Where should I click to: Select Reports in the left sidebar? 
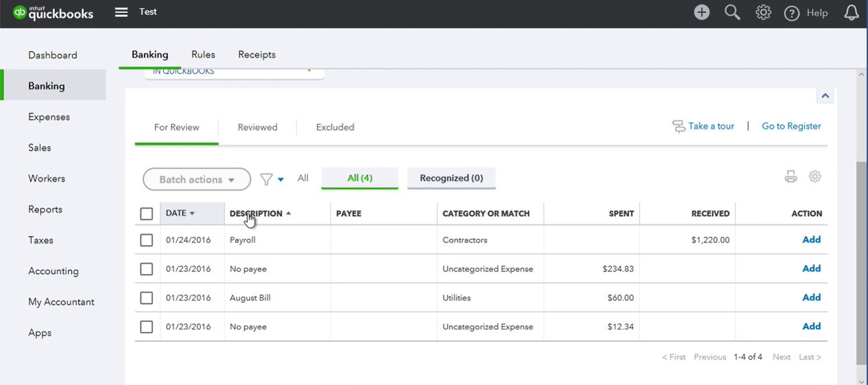[45, 209]
